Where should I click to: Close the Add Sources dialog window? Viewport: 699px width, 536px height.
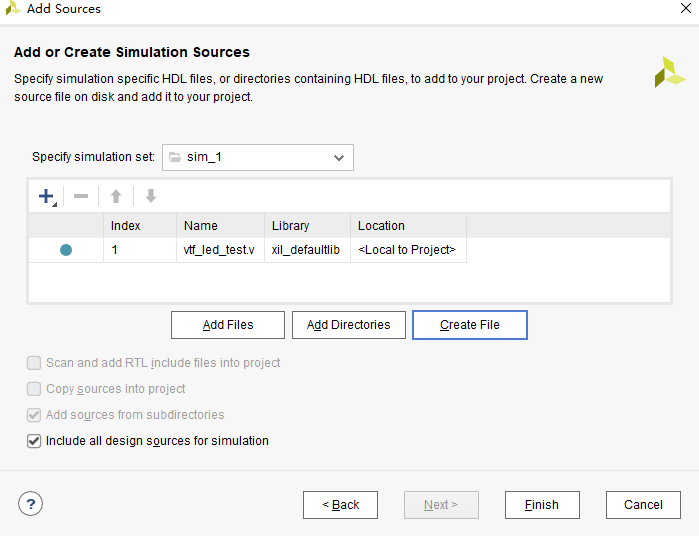tap(682, 9)
